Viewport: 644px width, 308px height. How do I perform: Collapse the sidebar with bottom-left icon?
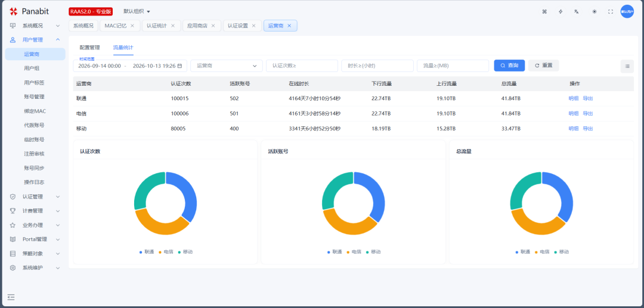coord(11,297)
